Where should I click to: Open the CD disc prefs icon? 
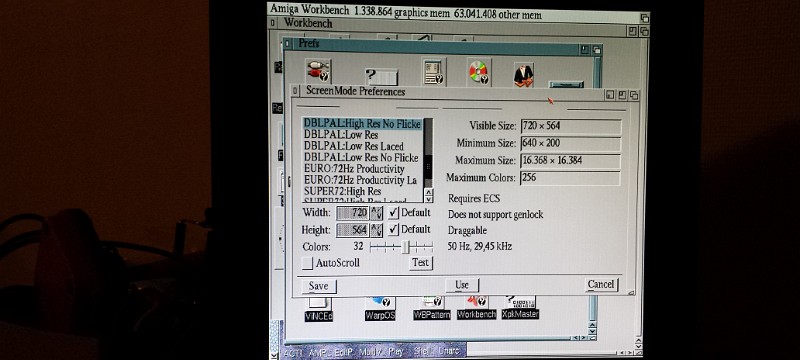tap(479, 72)
